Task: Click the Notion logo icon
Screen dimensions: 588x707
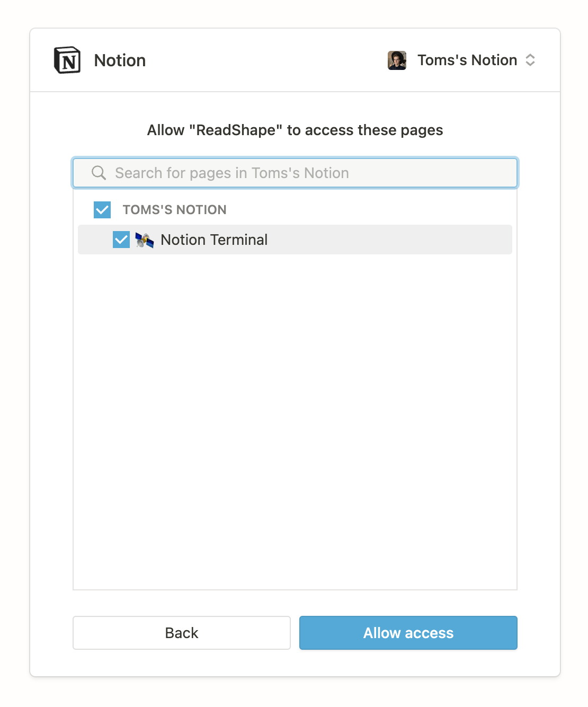Action: [67, 60]
